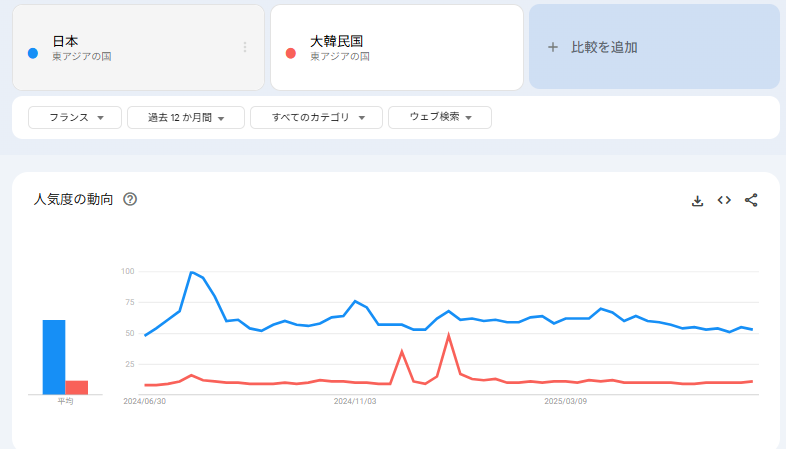The height and width of the screenshot is (449, 786).
Task: Open the help icon next to 人気度の動向
Action: (130, 199)
